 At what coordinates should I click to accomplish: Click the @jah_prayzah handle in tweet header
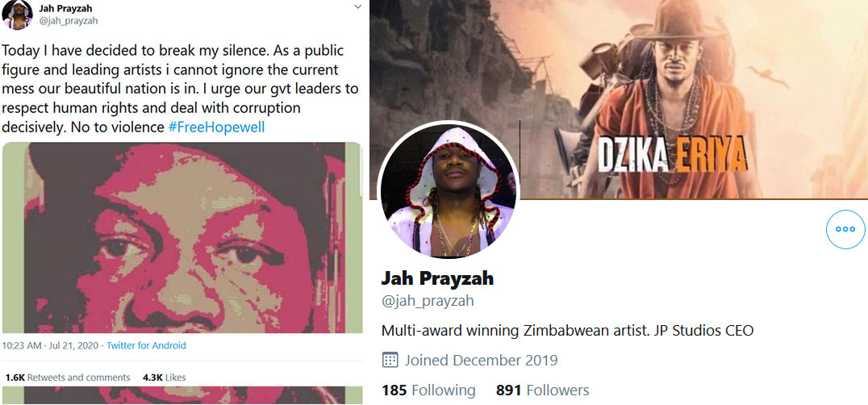click(x=68, y=20)
